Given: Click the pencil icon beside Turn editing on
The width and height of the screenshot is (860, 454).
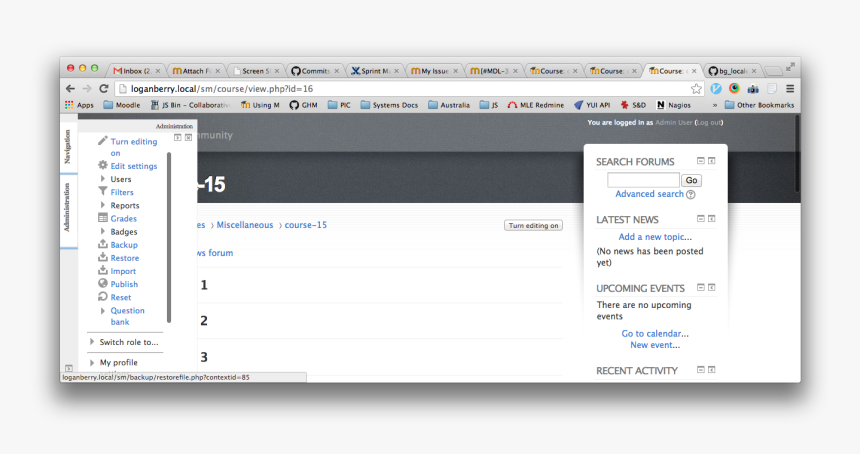Looking at the screenshot, I should tap(103, 141).
